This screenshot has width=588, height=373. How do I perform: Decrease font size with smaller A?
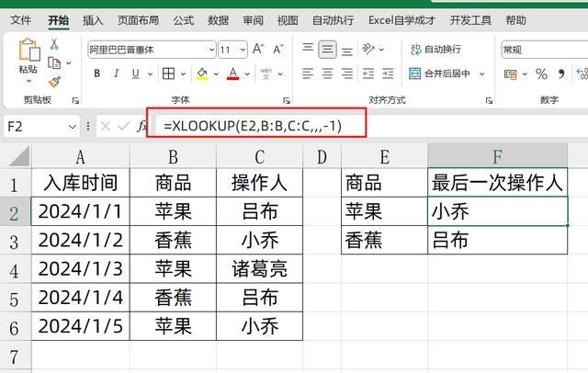278,49
